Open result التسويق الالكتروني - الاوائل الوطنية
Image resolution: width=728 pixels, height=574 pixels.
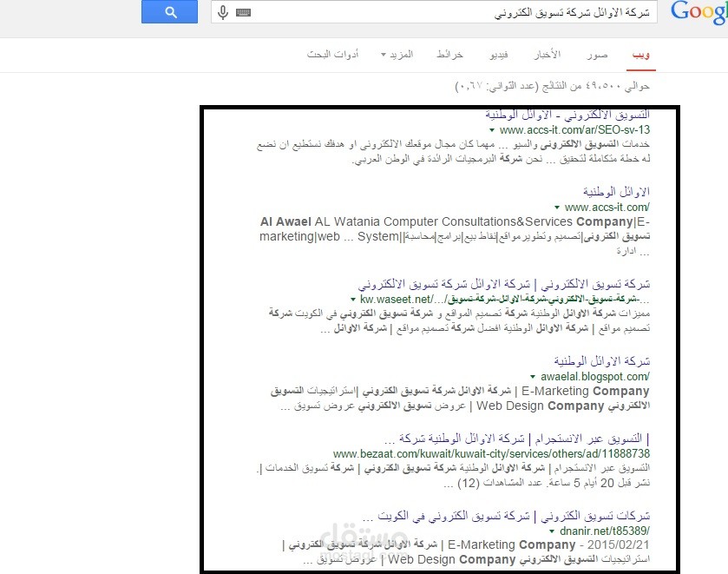coord(567,115)
